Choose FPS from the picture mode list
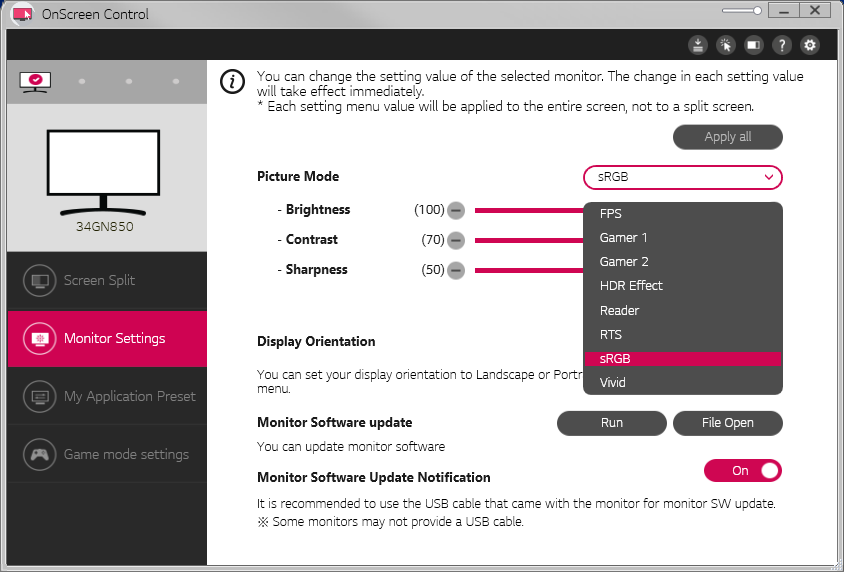Image resolution: width=844 pixels, height=572 pixels. click(x=683, y=214)
